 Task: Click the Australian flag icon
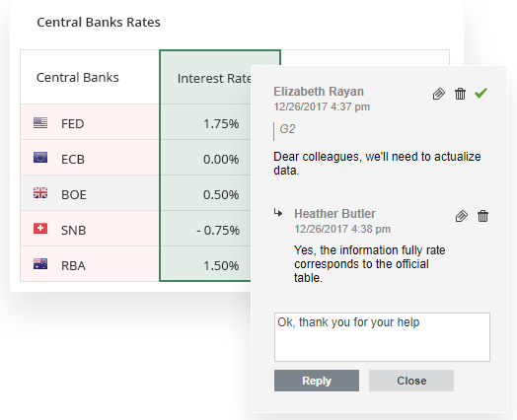tap(40, 264)
